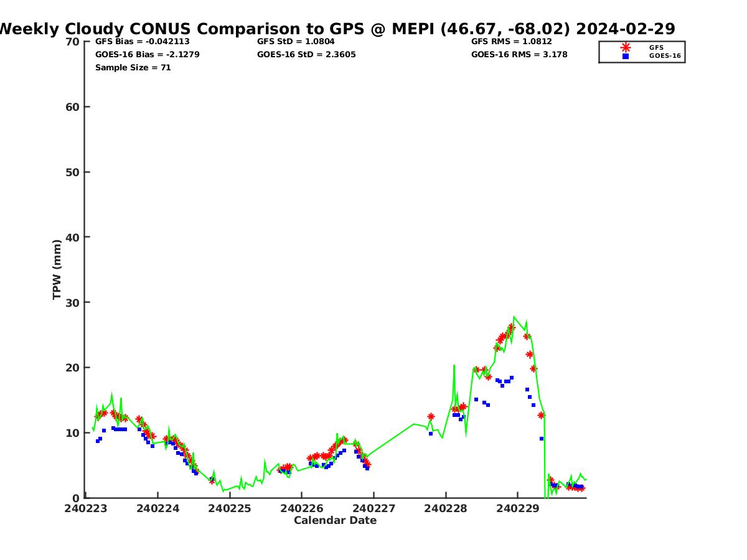This screenshot has height=560, width=747.
Task: Click the blue GOES-16 square in the legend
Action: (x=625, y=56)
